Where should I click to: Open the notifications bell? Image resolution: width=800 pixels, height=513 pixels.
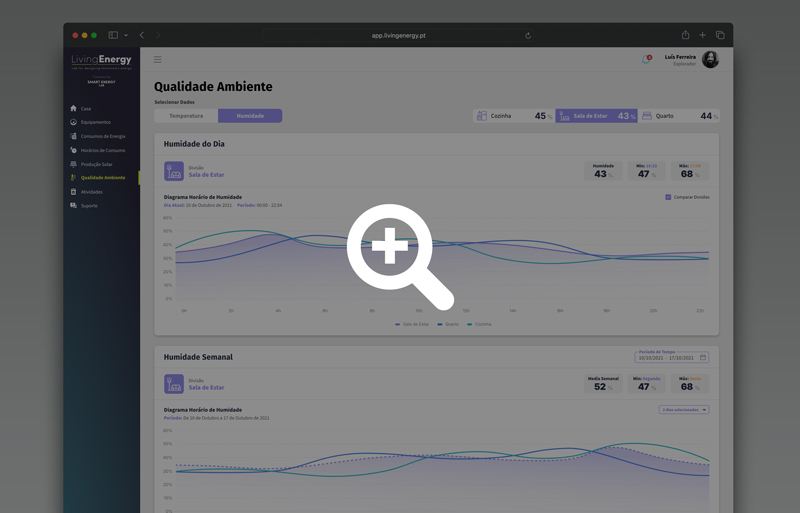(646, 60)
